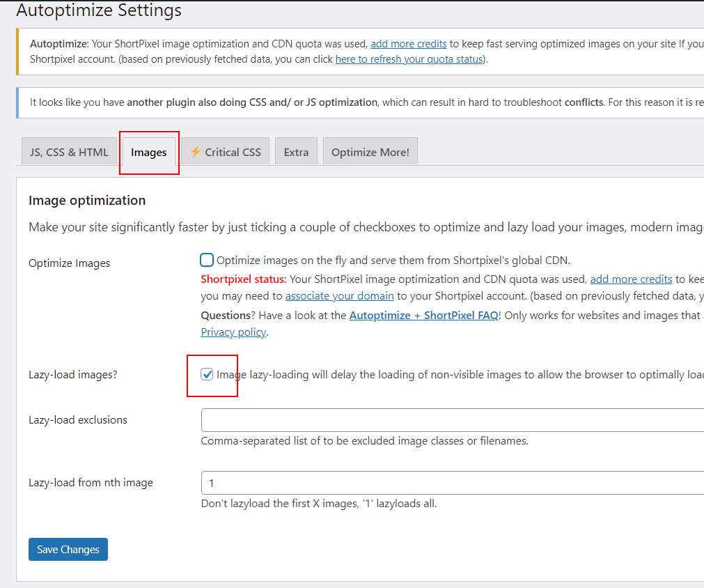
Task: Open the Privacy policy link
Action: coord(233,332)
